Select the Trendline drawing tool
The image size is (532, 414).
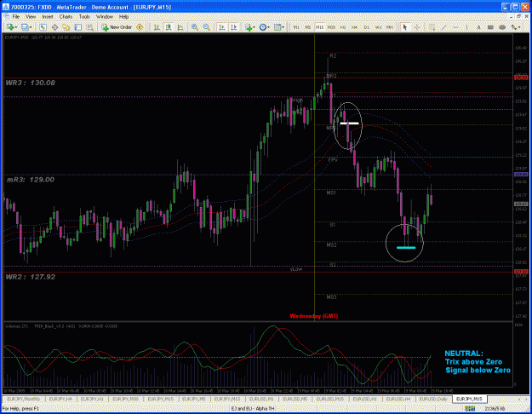pyautogui.click(x=443, y=27)
